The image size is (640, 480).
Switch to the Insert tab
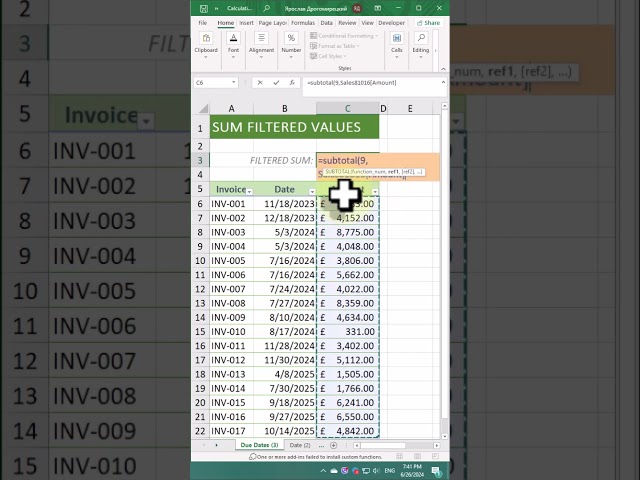pyautogui.click(x=246, y=23)
